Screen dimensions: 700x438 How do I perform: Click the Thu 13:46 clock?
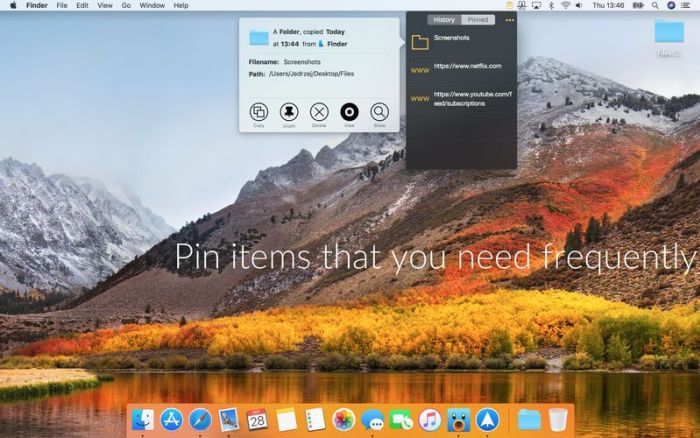608,5
